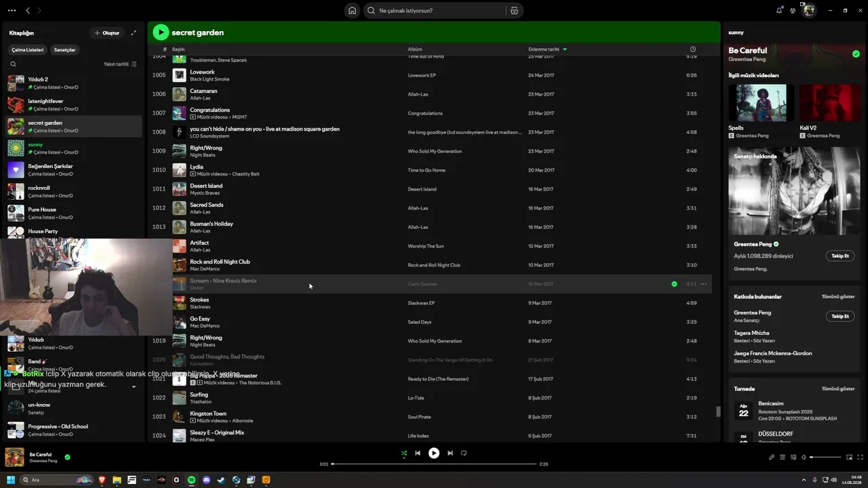Open the notifications bell
The image size is (868, 488).
pos(779,10)
